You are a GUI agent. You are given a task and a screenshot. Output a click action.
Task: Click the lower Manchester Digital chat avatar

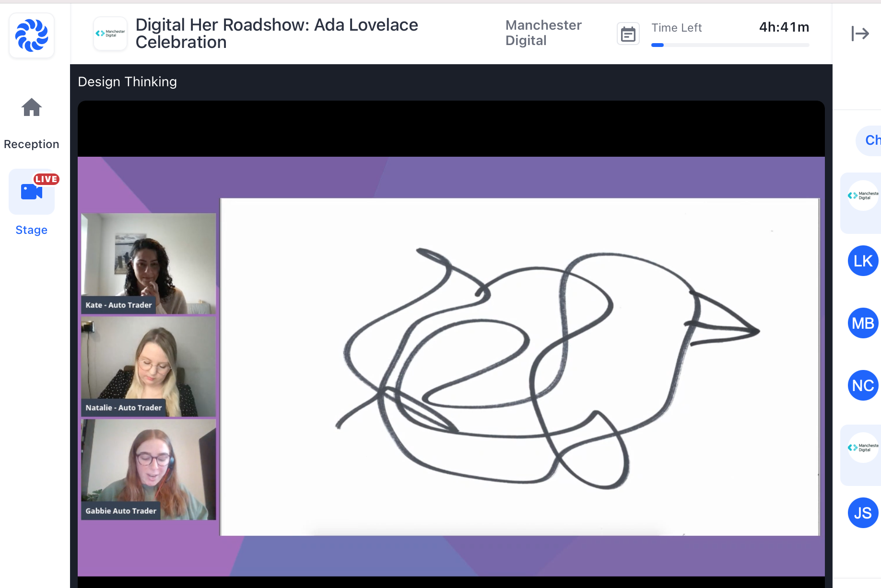[x=863, y=448]
